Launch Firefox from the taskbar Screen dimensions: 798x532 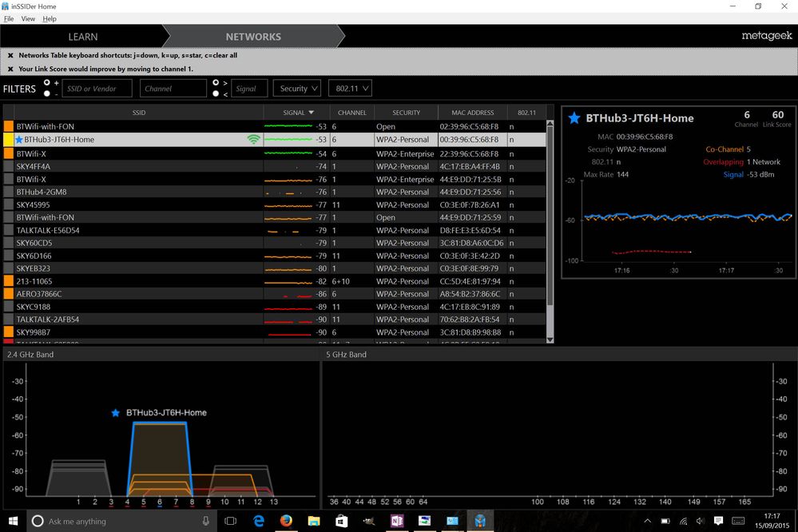tap(286, 521)
